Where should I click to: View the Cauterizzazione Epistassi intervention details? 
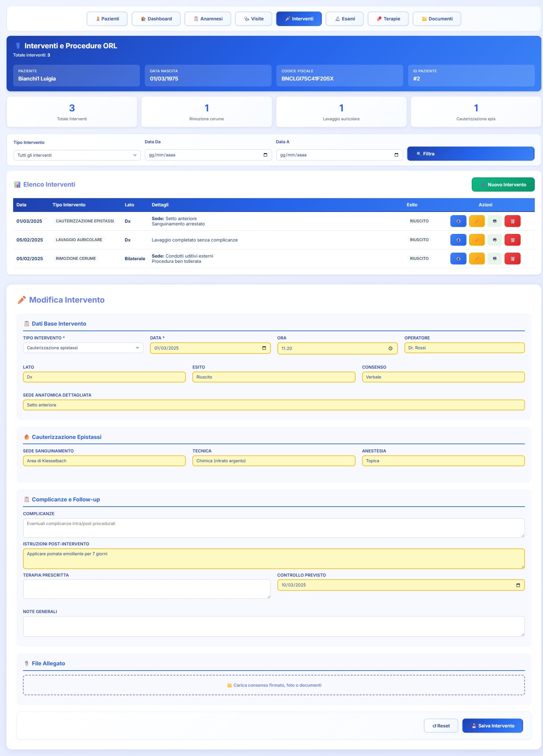(458, 221)
